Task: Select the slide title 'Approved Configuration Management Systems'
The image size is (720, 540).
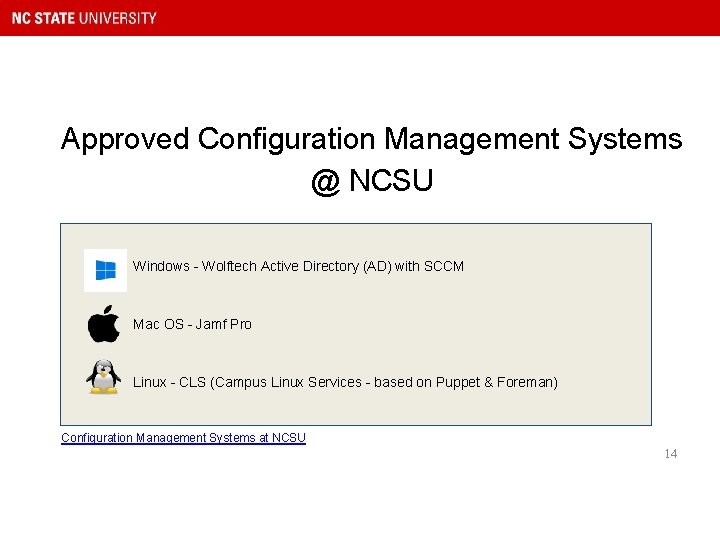Action: pyautogui.click(x=371, y=139)
